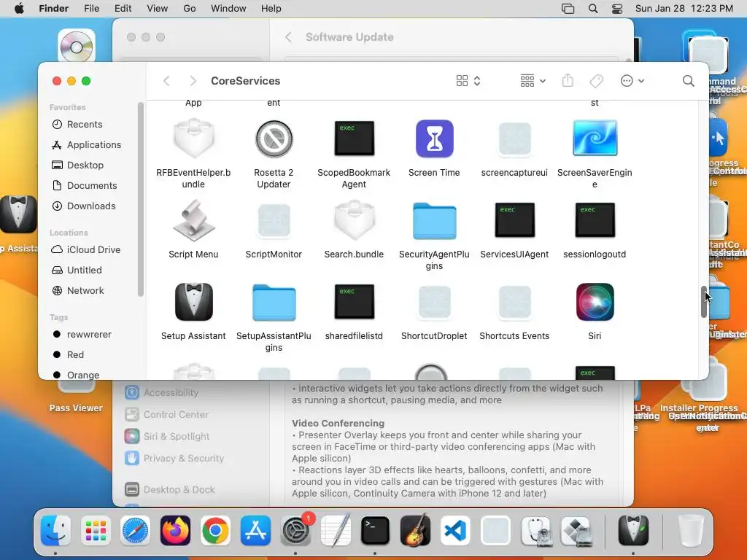Open the Edit menu
Image resolution: width=747 pixels, height=560 pixels.
[x=123, y=9]
